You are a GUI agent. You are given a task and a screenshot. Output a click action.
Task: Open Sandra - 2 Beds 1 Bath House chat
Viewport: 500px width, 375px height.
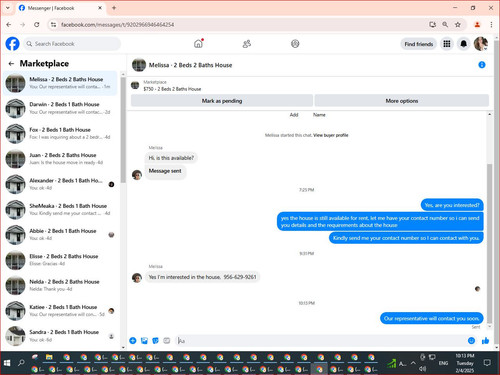click(x=61, y=336)
